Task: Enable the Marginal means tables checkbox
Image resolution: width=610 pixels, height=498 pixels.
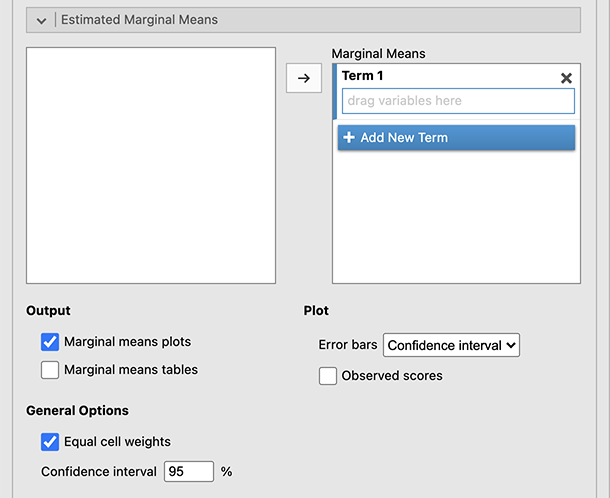Action: point(50,370)
